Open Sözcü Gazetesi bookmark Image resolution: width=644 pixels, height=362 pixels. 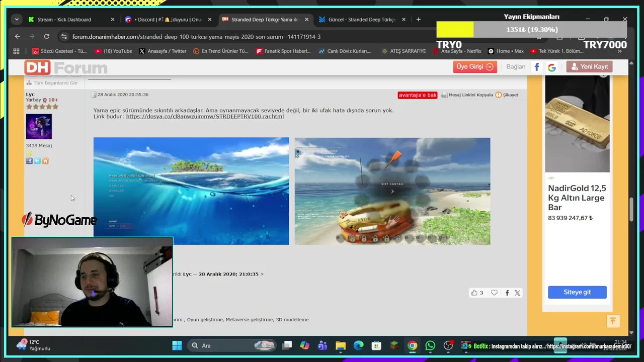(59, 51)
